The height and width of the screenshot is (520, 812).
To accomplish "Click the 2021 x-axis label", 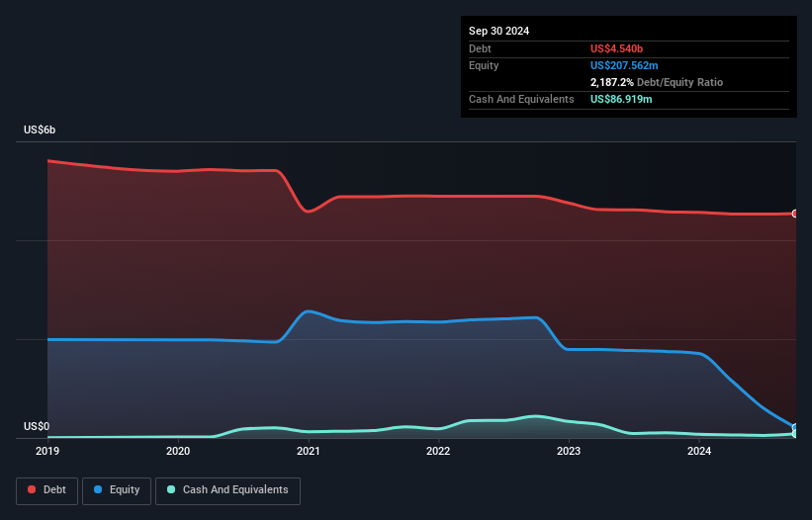I will click(x=309, y=451).
